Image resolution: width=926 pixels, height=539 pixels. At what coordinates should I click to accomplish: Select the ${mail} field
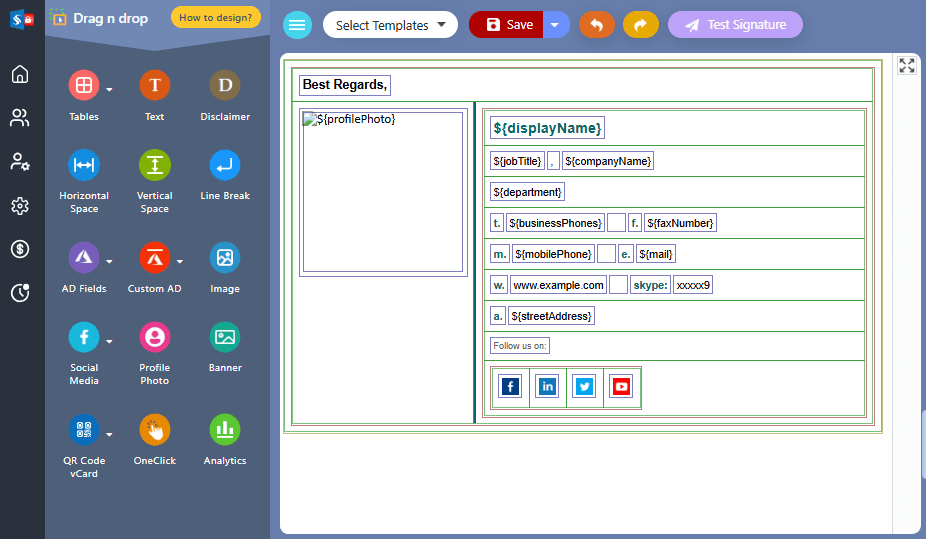(x=656, y=254)
